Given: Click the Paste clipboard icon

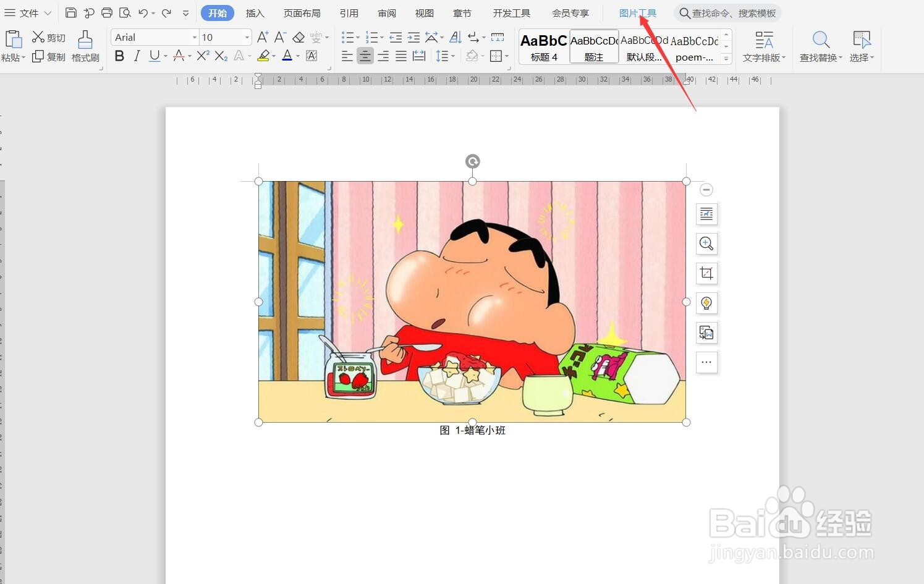Looking at the screenshot, I should coord(14,40).
